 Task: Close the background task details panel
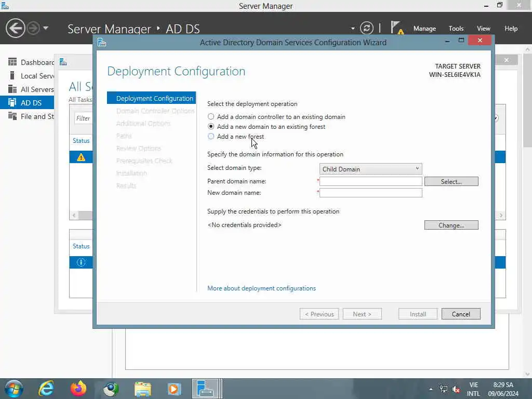(506, 60)
